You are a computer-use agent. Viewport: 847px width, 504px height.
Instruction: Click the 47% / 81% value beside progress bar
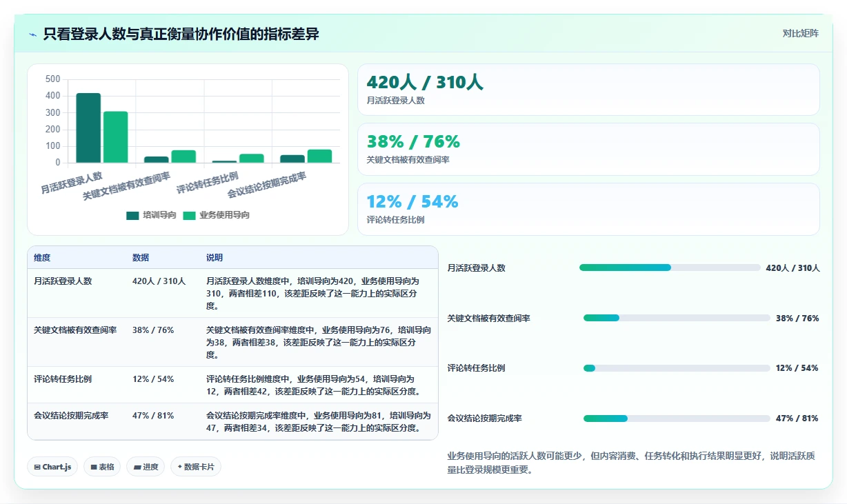tap(797, 419)
